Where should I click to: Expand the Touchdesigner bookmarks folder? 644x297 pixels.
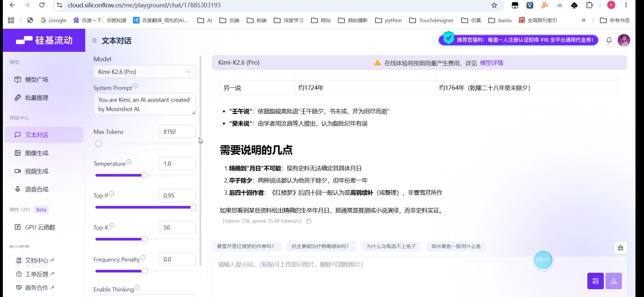click(431, 20)
